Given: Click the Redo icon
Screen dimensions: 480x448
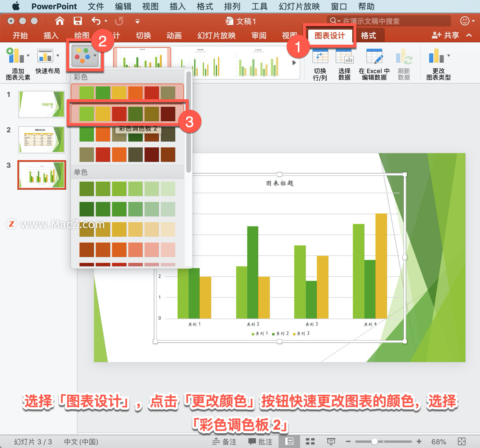Looking at the screenshot, I should (119, 21).
